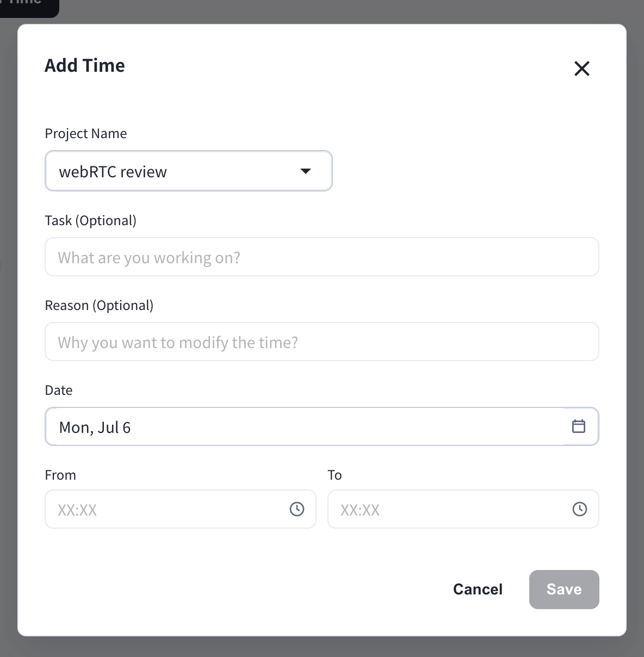The width and height of the screenshot is (644, 657).
Task: Click the Project Name label
Action: click(x=86, y=134)
